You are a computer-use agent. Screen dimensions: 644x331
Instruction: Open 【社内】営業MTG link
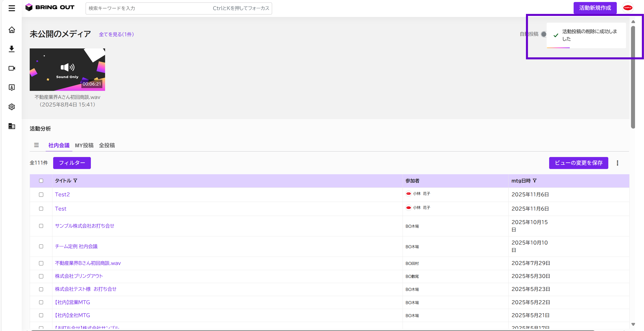coord(72,302)
